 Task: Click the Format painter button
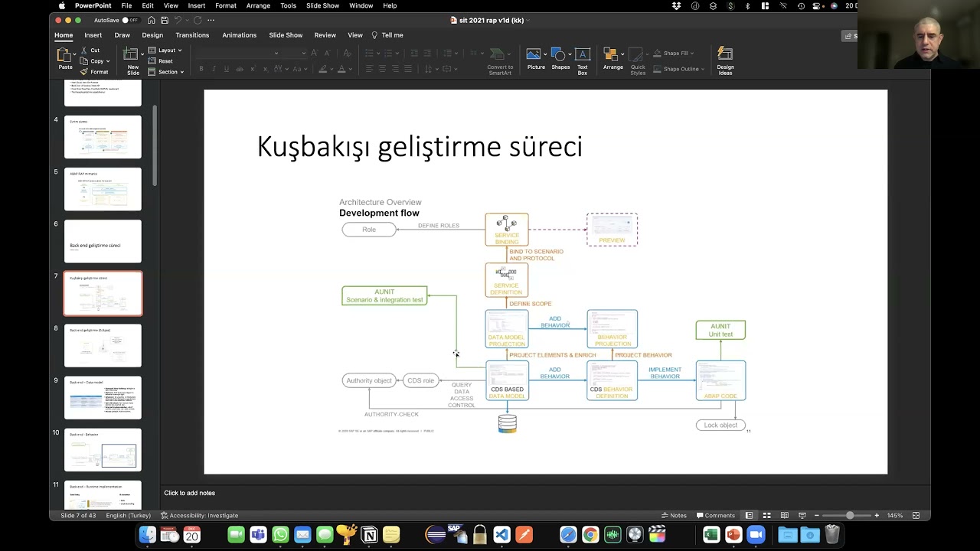point(94,72)
